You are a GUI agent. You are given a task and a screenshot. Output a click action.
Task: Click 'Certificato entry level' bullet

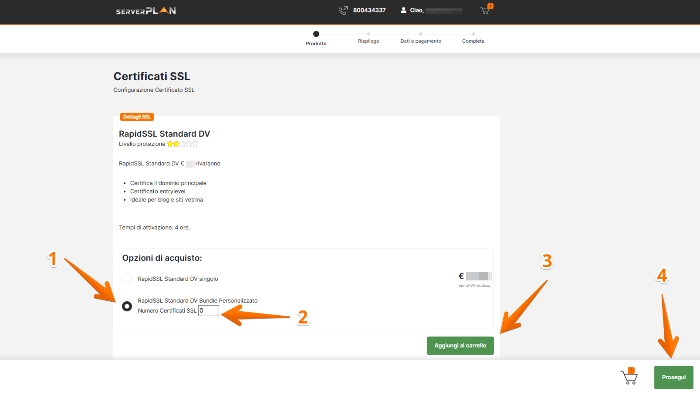tap(158, 191)
